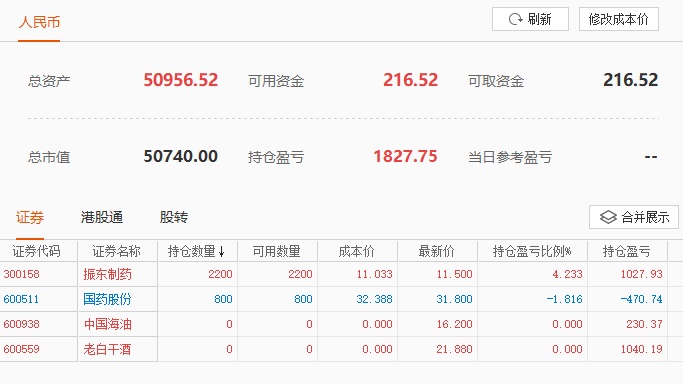Screen dimensions: 683x384
Task: Select the 振东制药 row name
Action: click(107, 274)
